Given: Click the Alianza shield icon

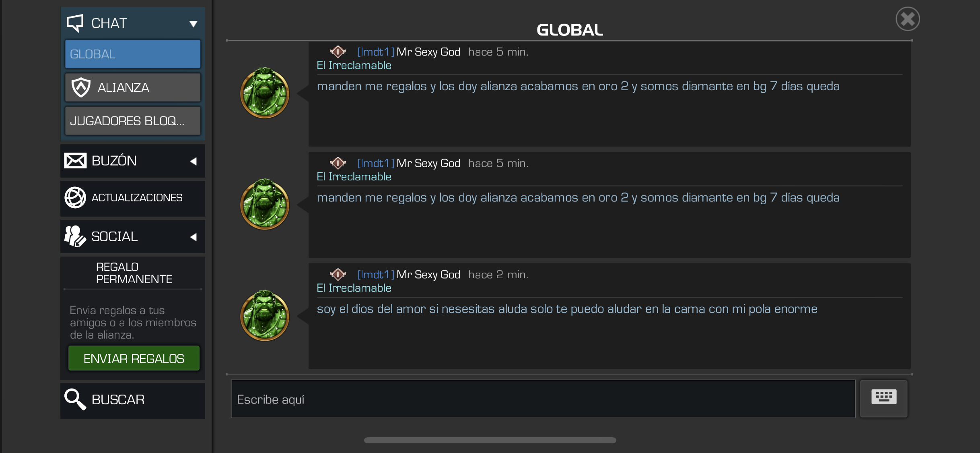Looking at the screenshot, I should 81,87.
